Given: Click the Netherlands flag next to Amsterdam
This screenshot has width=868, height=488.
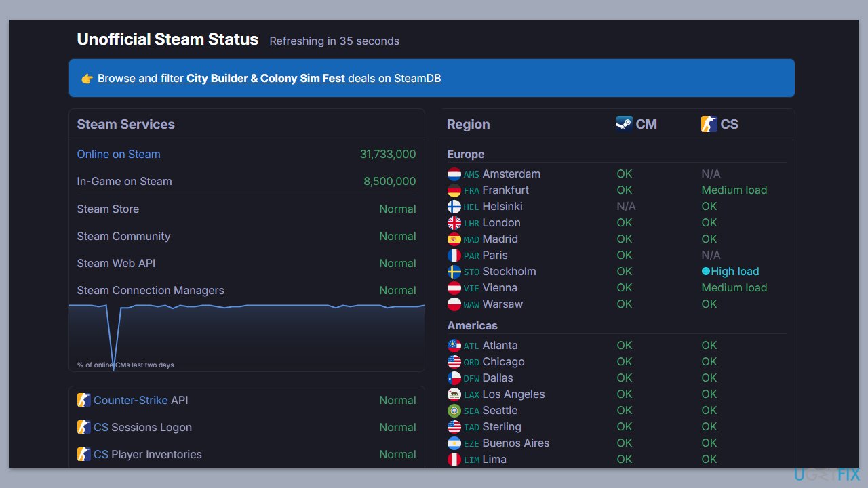Looking at the screenshot, I should pyautogui.click(x=454, y=174).
